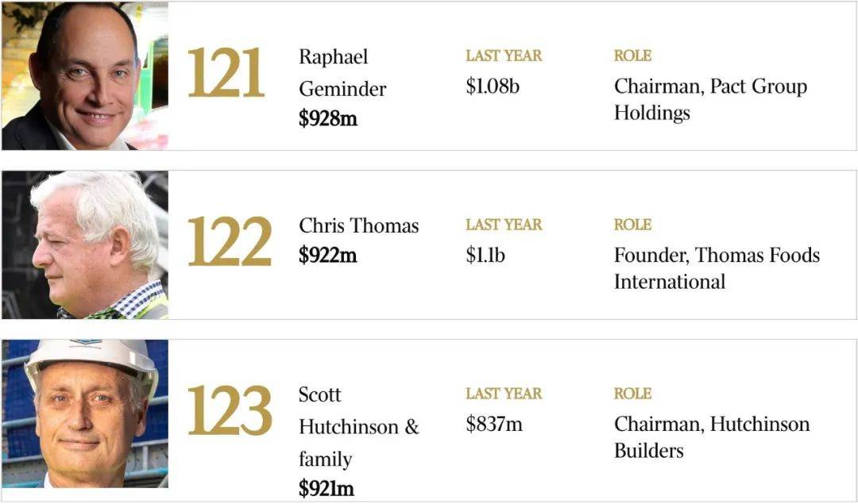Click last year's value $1.08b
The width and height of the screenshot is (858, 504).
coord(493,87)
